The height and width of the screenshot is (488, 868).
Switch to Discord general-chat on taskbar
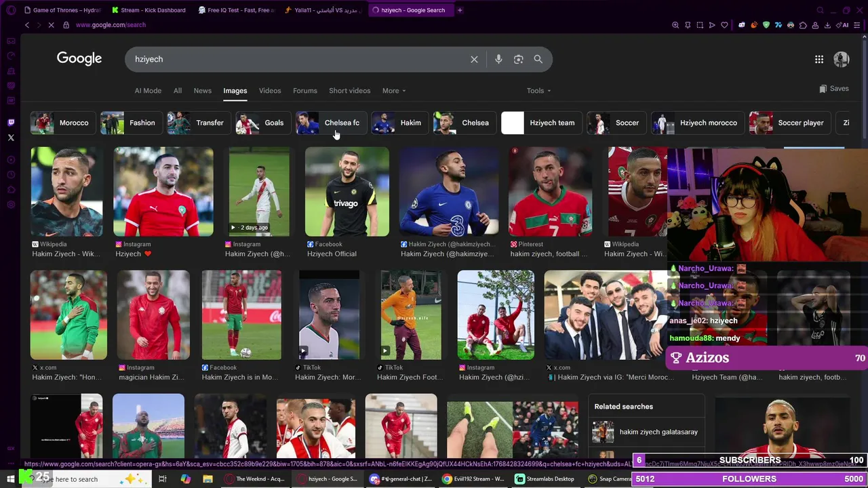[x=401, y=479]
